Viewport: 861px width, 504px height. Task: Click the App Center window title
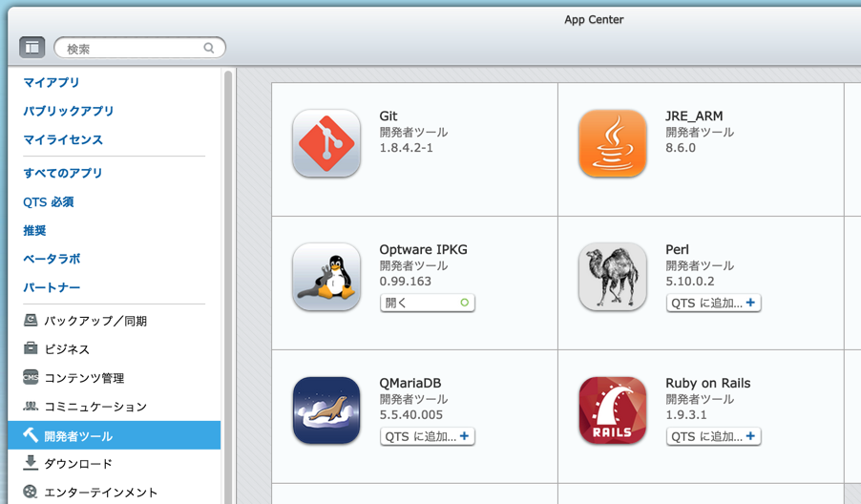coord(594,19)
